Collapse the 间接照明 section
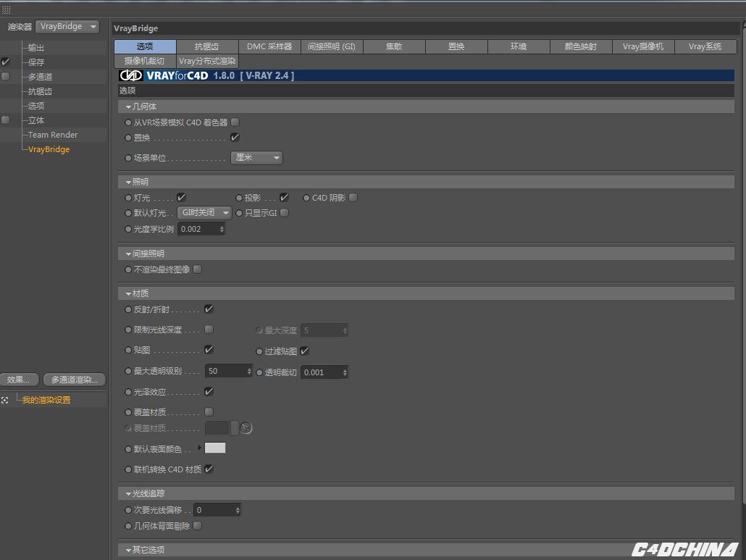The image size is (746, 560). 128,254
